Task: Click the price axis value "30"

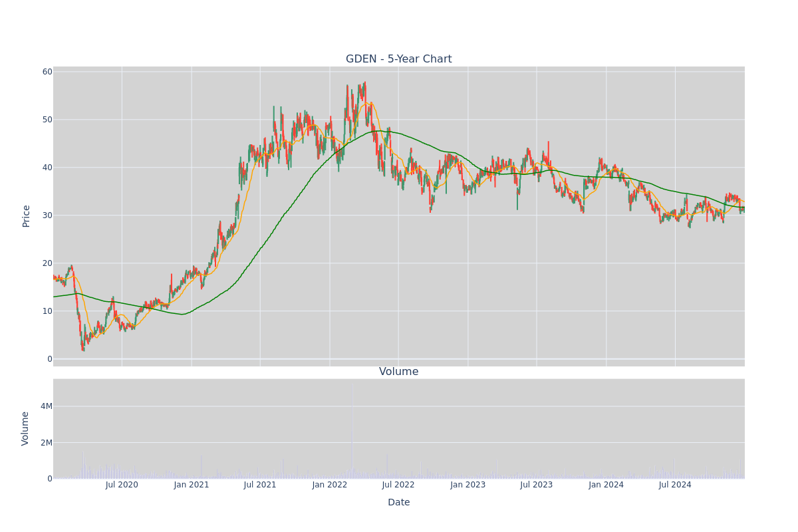Action: 47,215
